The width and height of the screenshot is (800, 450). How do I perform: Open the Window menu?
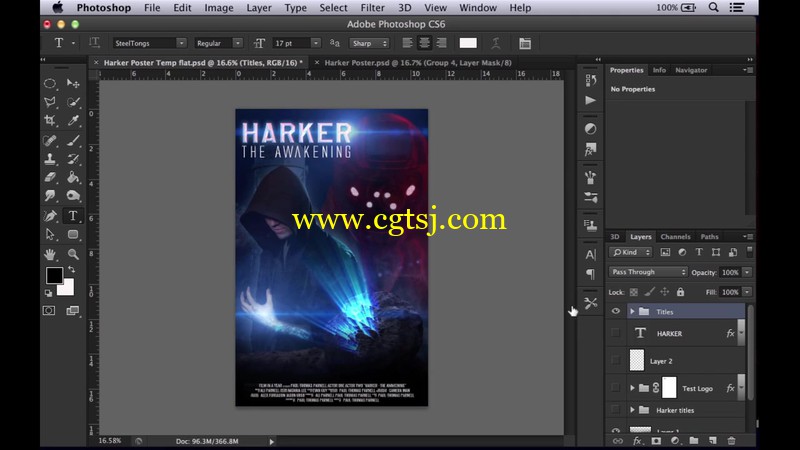point(478,8)
